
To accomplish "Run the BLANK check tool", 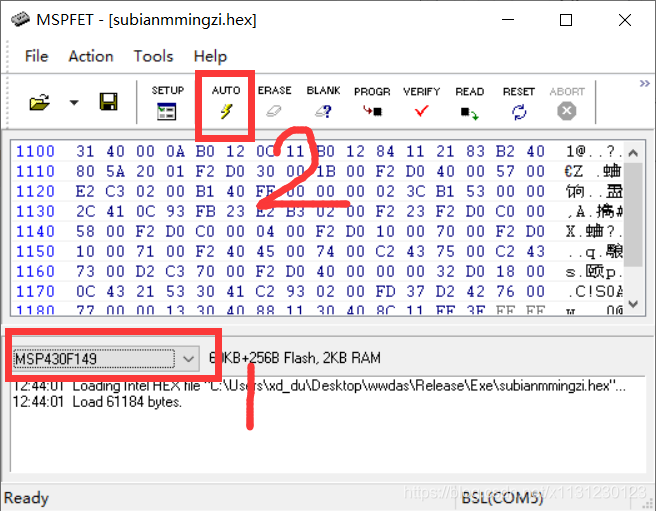I will 323,103.
